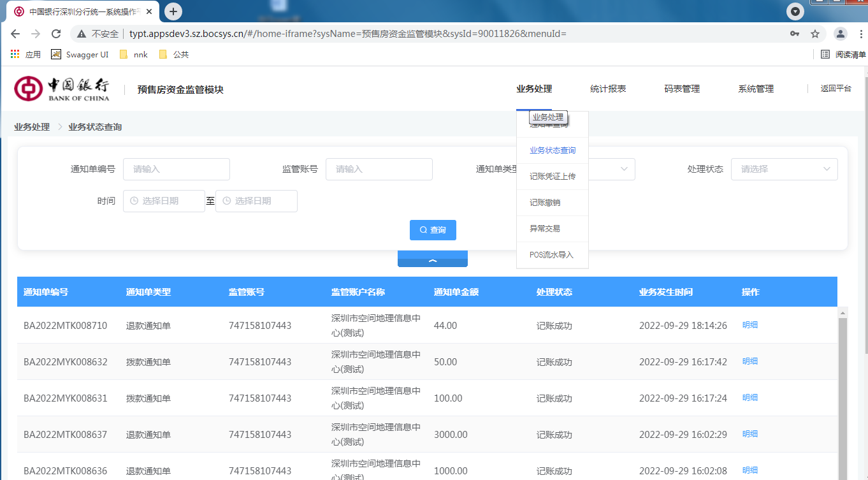Viewport: 868px width, 480px height.
Task: Select the 中国银行深圳分行 browser tab
Action: point(83,11)
